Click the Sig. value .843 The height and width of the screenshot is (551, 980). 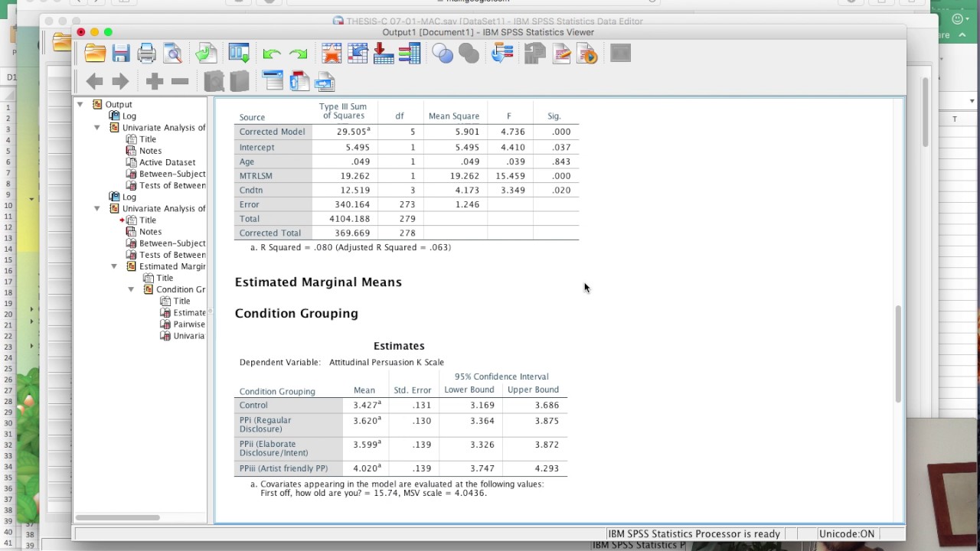coord(562,161)
